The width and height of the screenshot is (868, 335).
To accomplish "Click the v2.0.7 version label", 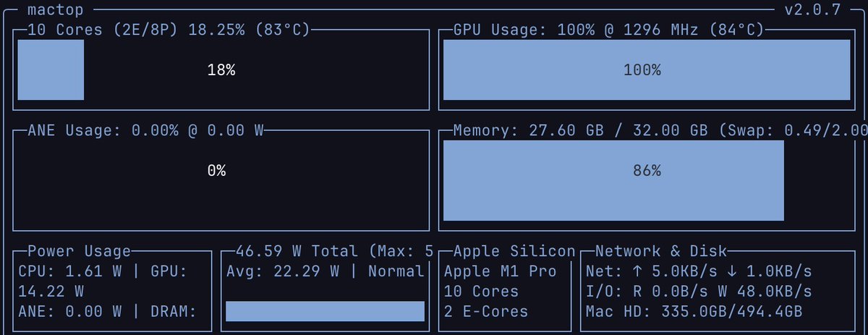I will pyautogui.click(x=813, y=11).
